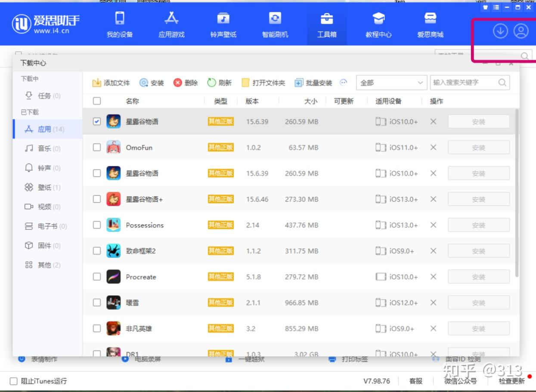The height and width of the screenshot is (392, 536).
Task: Uncheck the first 星露谷物语 checkbox
Action: [97, 121]
